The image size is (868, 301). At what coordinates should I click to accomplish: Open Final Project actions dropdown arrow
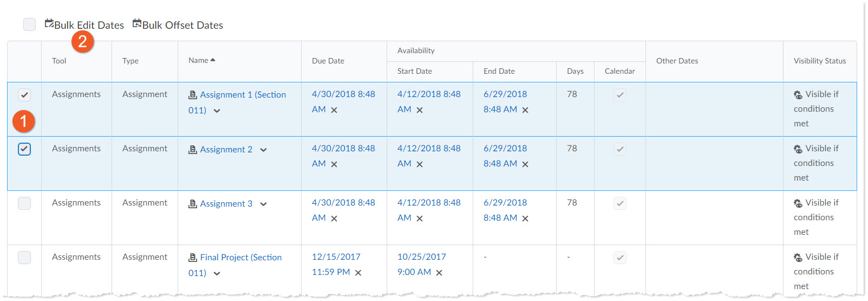(217, 274)
